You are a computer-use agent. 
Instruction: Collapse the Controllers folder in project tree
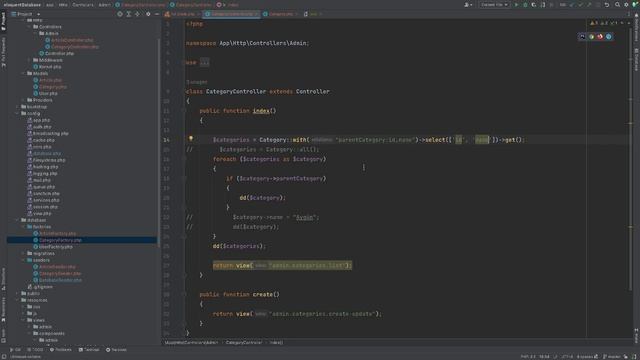[x=29, y=27]
